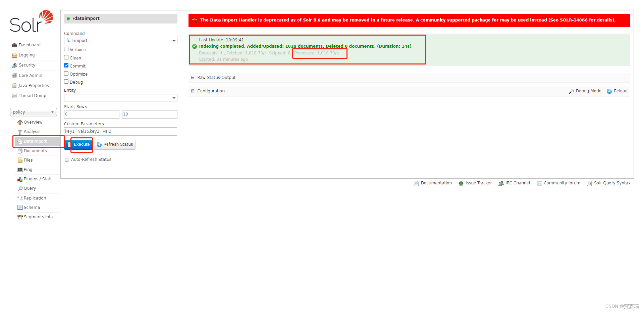Click the Ping icon

click(20, 170)
